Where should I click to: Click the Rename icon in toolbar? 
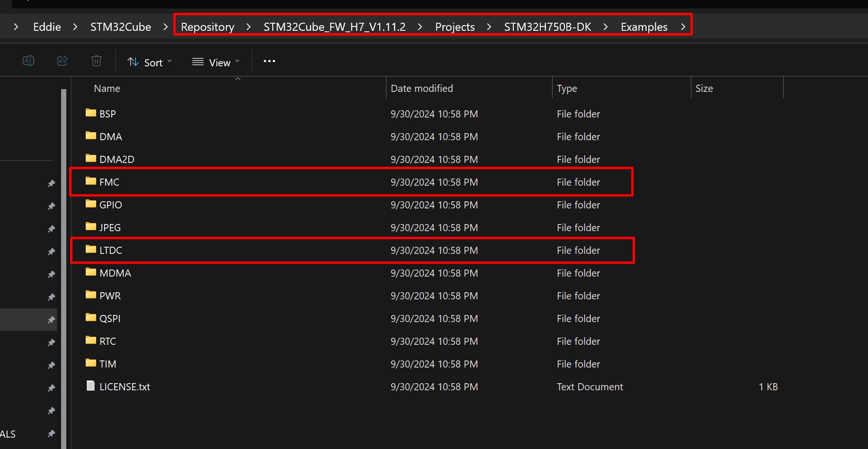click(x=28, y=61)
